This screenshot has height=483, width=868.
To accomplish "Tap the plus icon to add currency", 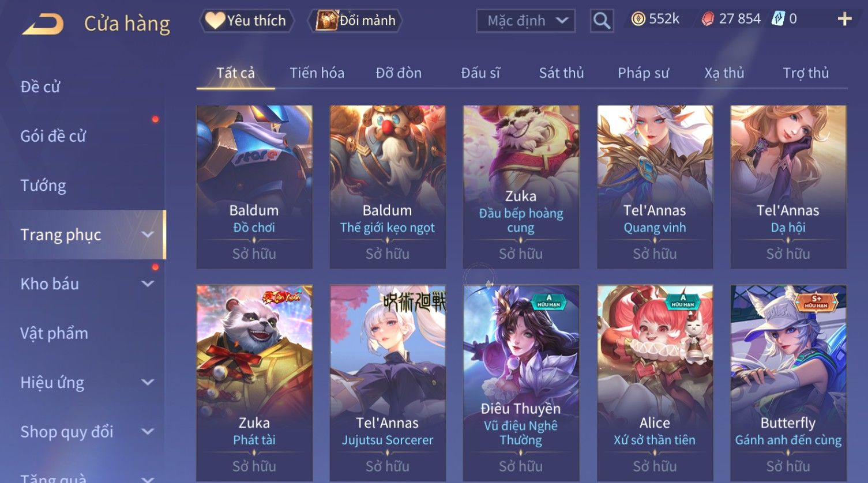I will coord(844,20).
